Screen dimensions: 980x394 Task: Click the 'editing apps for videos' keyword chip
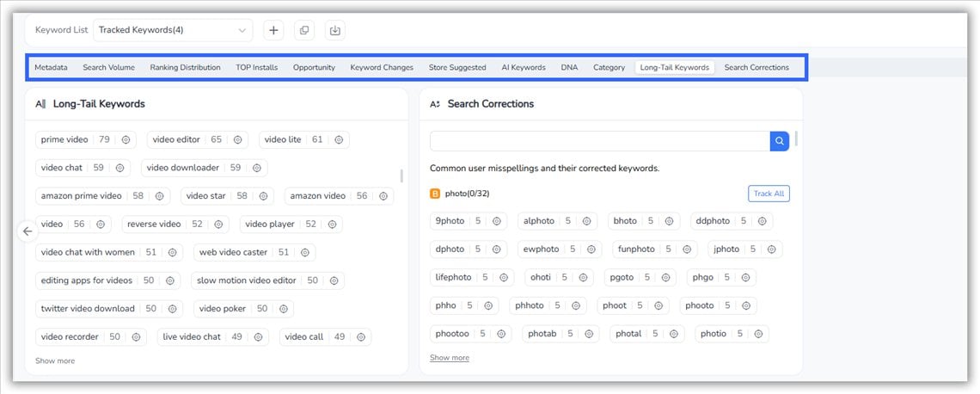(108, 280)
